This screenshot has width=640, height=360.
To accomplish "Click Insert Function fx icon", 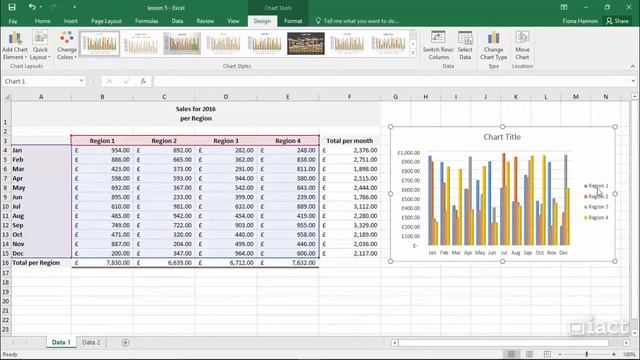I will click(x=143, y=81).
